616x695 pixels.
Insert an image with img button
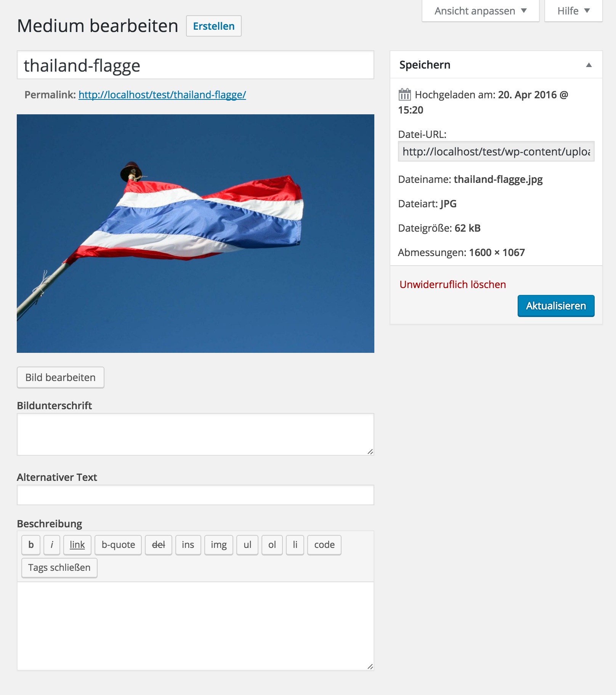click(x=219, y=545)
